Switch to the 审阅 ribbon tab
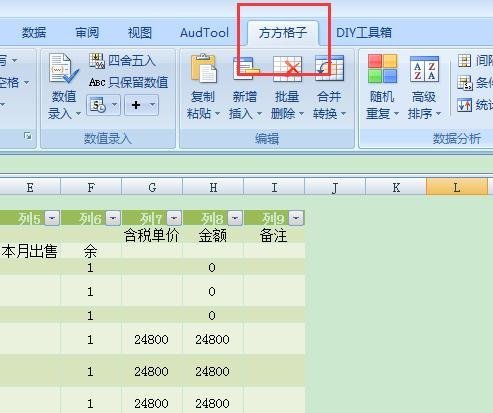The image size is (493, 413). pos(87,33)
